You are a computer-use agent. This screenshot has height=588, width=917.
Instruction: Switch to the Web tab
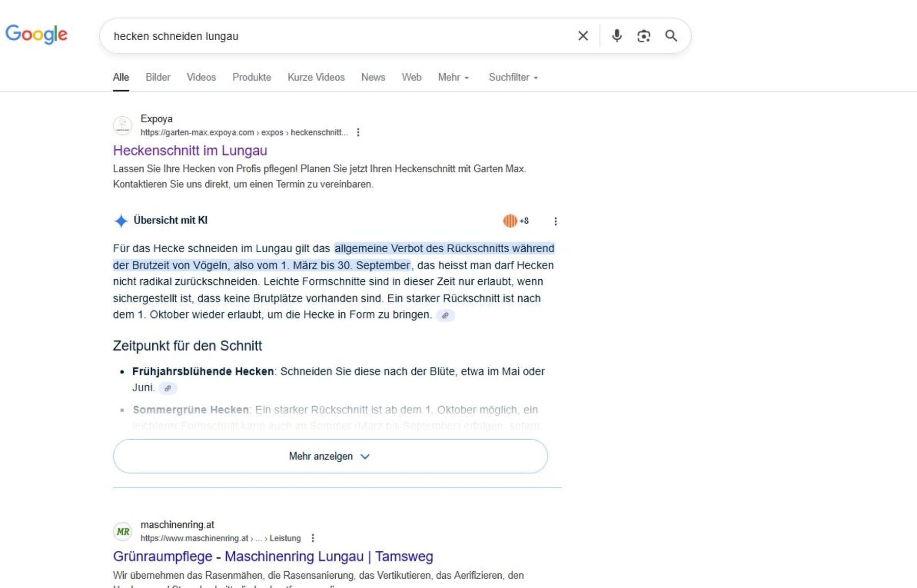point(412,77)
